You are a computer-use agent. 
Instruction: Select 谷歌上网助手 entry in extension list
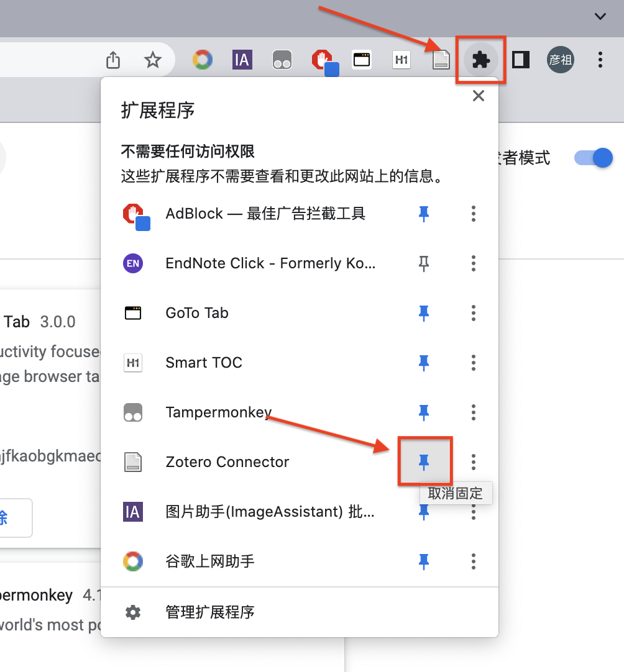click(209, 561)
